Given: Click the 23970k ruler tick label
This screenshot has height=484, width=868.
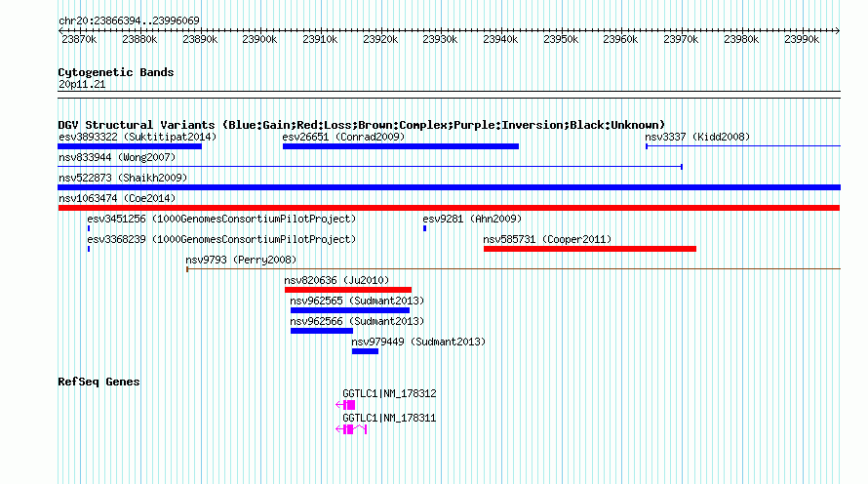Looking at the screenshot, I should 681,39.
